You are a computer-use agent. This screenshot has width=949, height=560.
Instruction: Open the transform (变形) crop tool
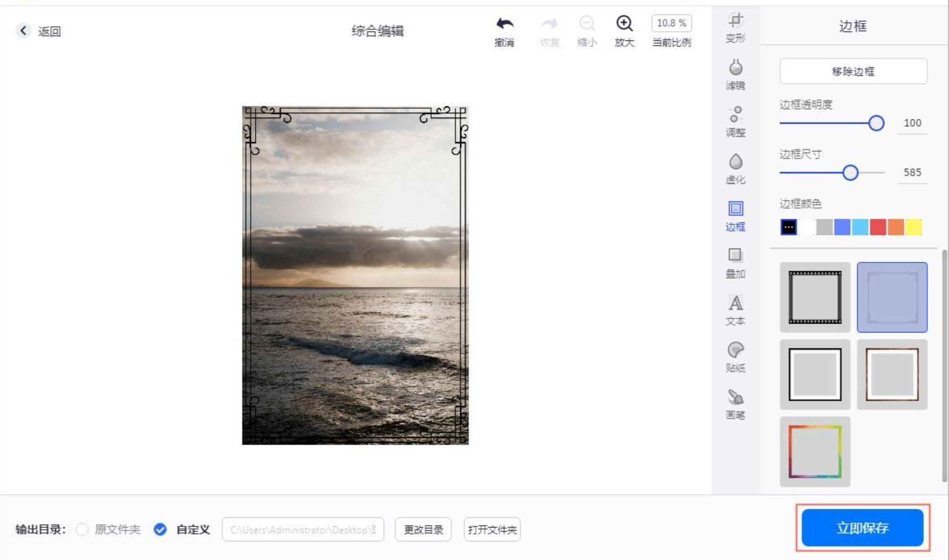point(735,28)
